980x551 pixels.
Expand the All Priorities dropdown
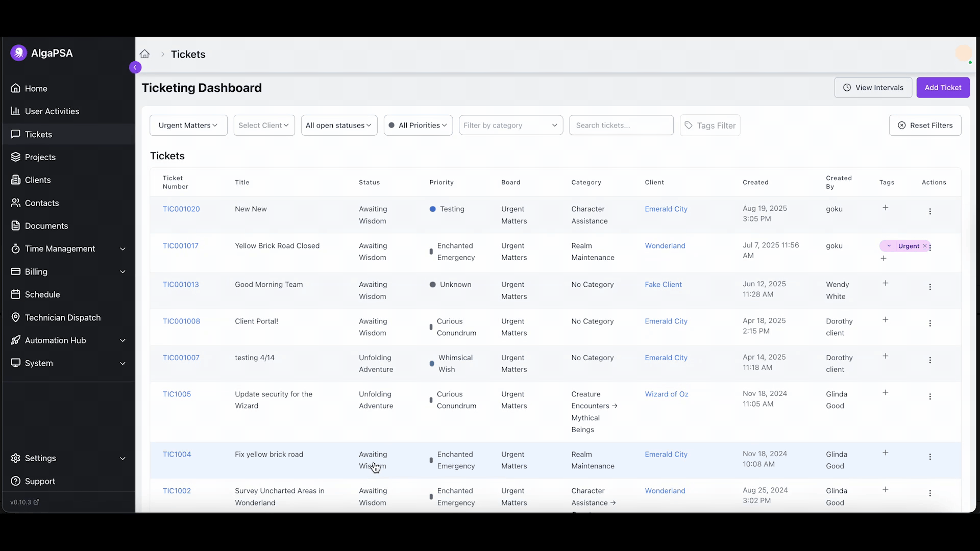[418, 125]
